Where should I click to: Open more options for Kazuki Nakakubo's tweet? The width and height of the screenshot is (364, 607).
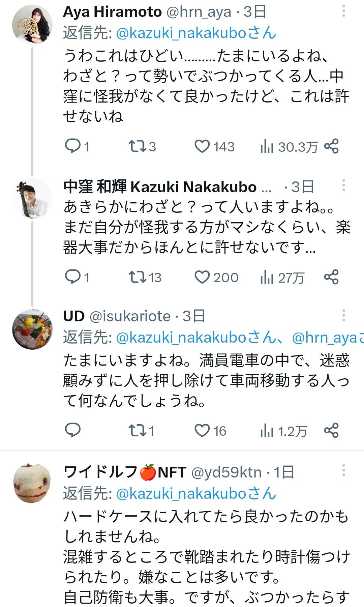coord(343,185)
